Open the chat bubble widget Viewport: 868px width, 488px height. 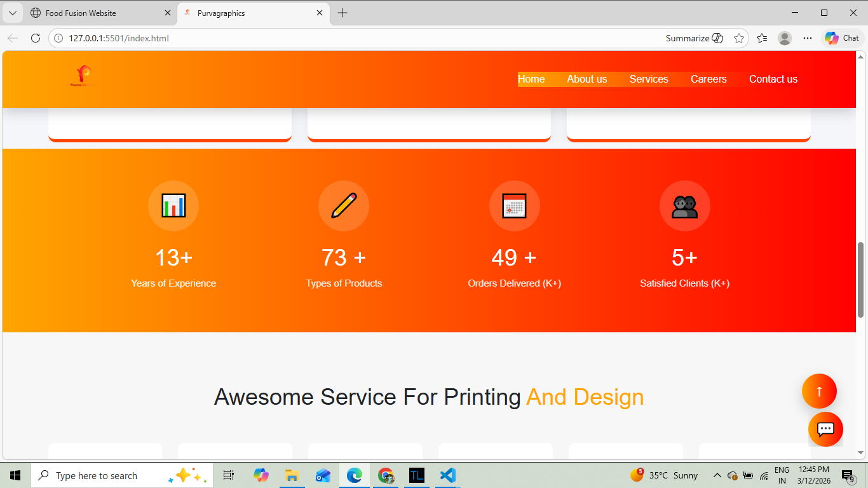tap(825, 429)
